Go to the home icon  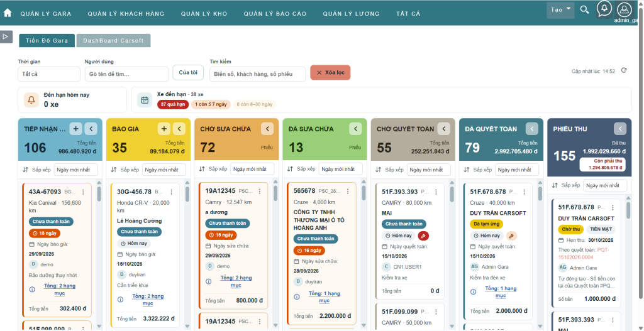click(8, 13)
